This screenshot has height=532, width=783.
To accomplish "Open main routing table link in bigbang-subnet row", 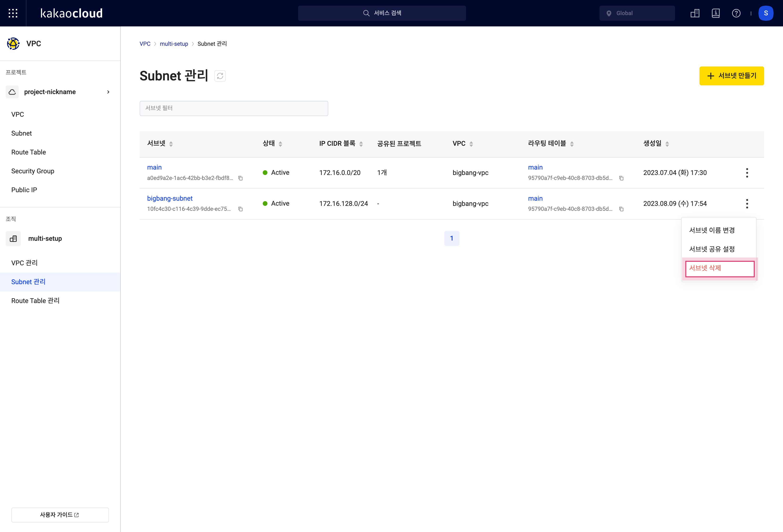I will [535, 199].
